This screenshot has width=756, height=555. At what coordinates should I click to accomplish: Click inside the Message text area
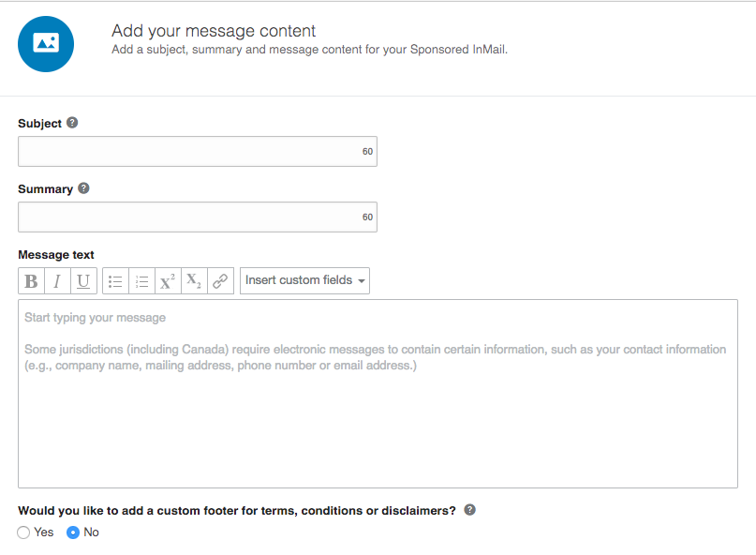(378, 394)
